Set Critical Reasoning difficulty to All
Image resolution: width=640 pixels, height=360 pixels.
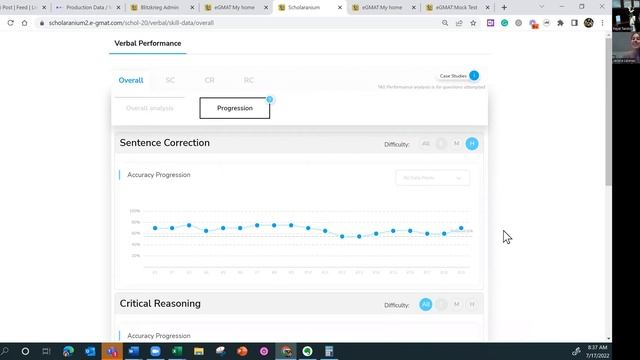pos(426,304)
